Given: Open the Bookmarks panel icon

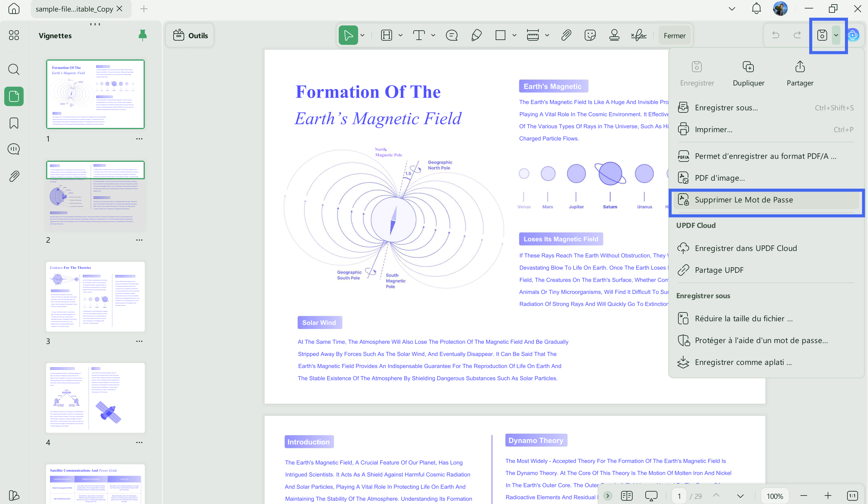Looking at the screenshot, I should pyautogui.click(x=14, y=123).
